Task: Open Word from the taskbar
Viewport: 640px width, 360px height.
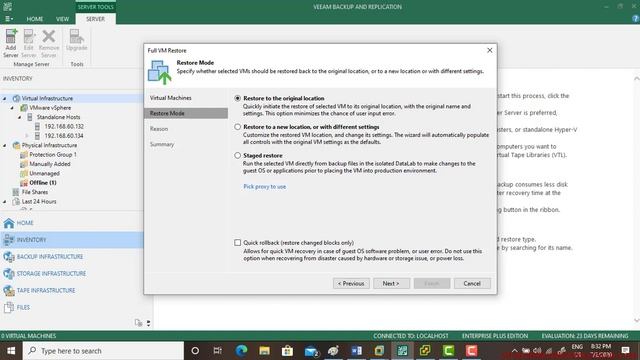Action: point(356,351)
